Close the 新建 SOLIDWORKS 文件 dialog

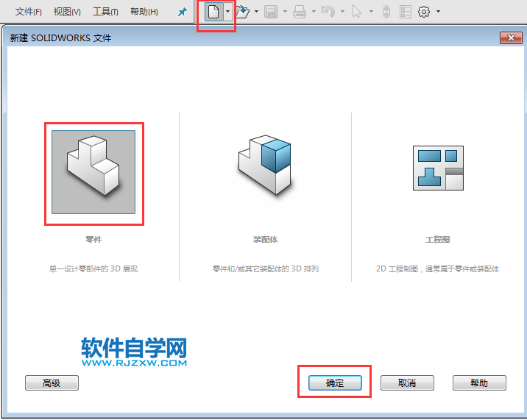click(x=511, y=38)
